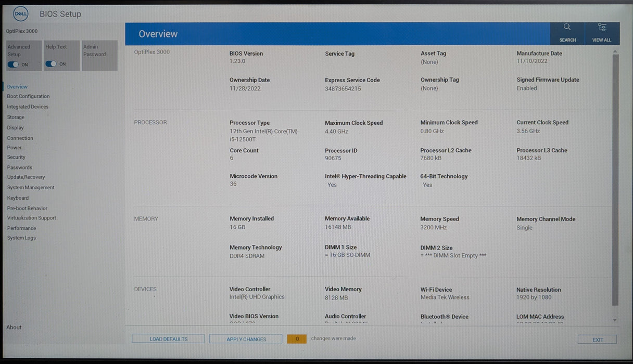The width and height of the screenshot is (633, 364).
Task: Click Ownership Date 11/28/2022
Action: 245,89
